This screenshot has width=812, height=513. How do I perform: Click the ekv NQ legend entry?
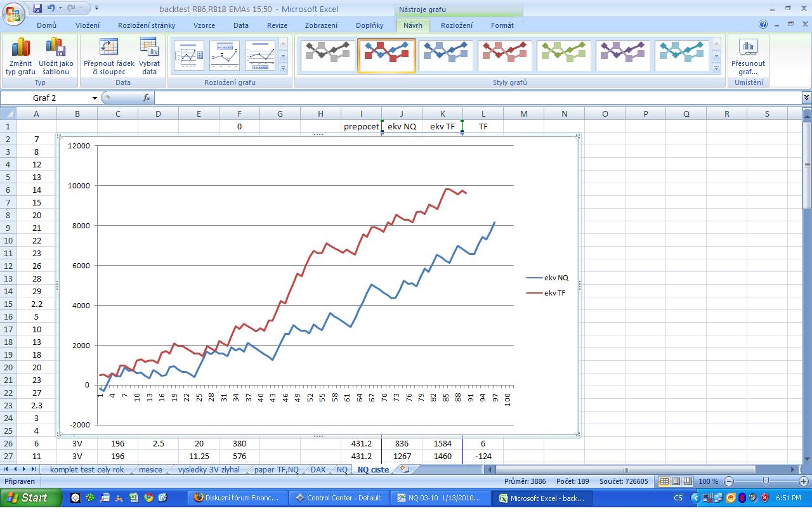[547, 278]
